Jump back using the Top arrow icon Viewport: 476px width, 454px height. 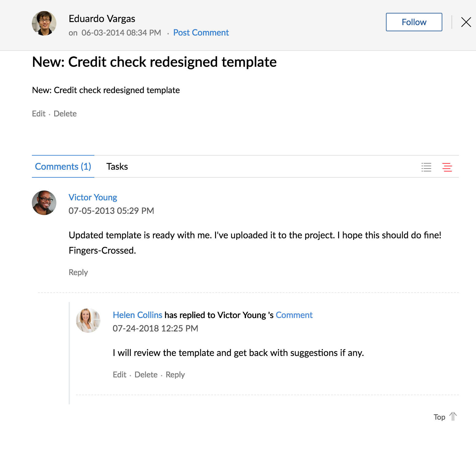pos(453,417)
